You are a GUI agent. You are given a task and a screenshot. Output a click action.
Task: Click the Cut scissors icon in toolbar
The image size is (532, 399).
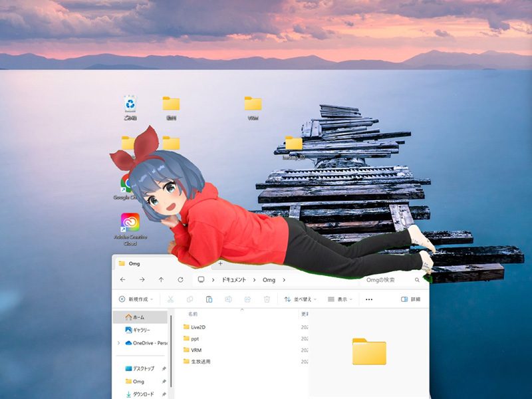click(x=170, y=300)
